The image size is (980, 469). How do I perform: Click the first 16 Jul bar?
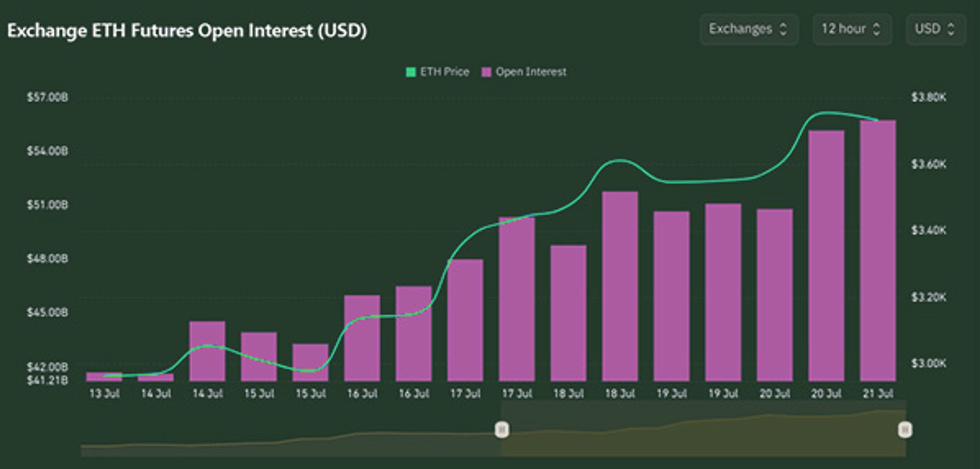pos(362,338)
